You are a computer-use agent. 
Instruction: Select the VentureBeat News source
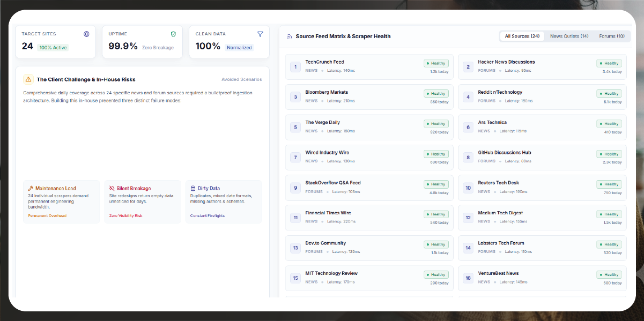tap(542, 278)
